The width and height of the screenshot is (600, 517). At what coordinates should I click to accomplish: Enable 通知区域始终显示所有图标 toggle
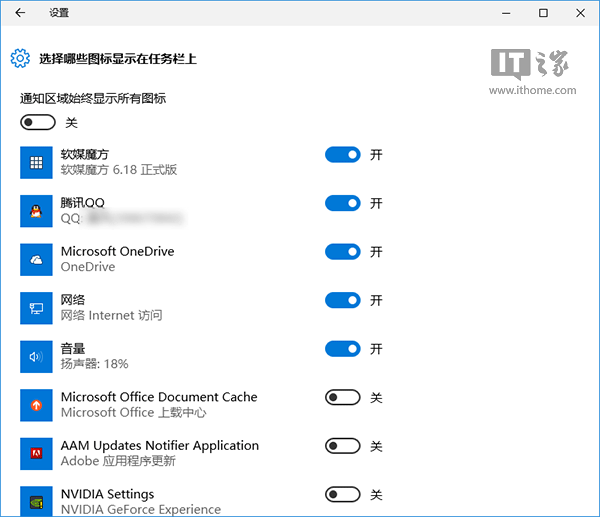coord(37,122)
